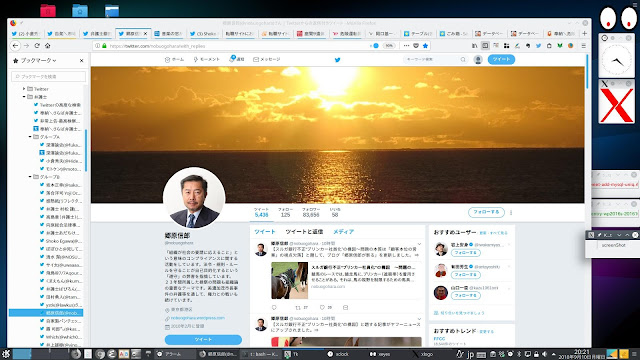Image resolution: width=640 pixels, height=360 pixels.
Task: Select the highlighted 郷原信郎 bookmark
Action: pyautogui.click(x=46, y=313)
